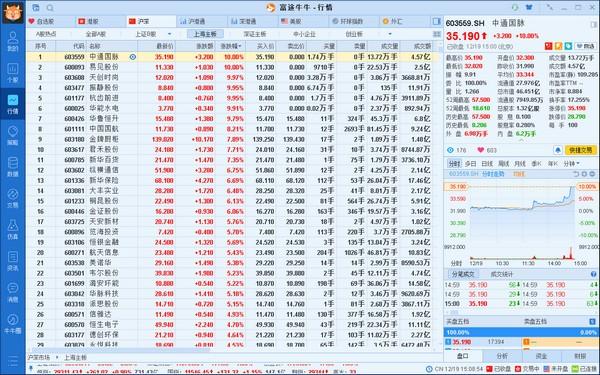The height and width of the screenshot is (375, 600).
Task: Switch to the 港股 market tab
Action: click(89, 21)
